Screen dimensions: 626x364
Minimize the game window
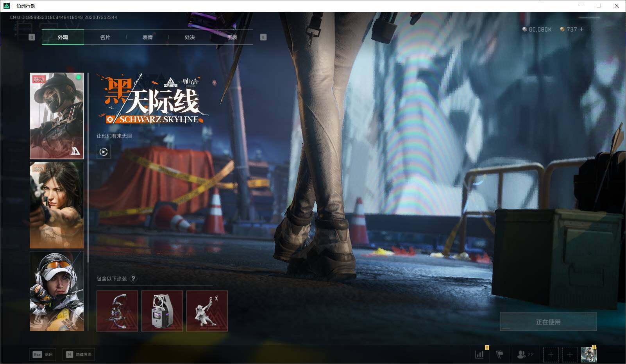pyautogui.click(x=581, y=6)
